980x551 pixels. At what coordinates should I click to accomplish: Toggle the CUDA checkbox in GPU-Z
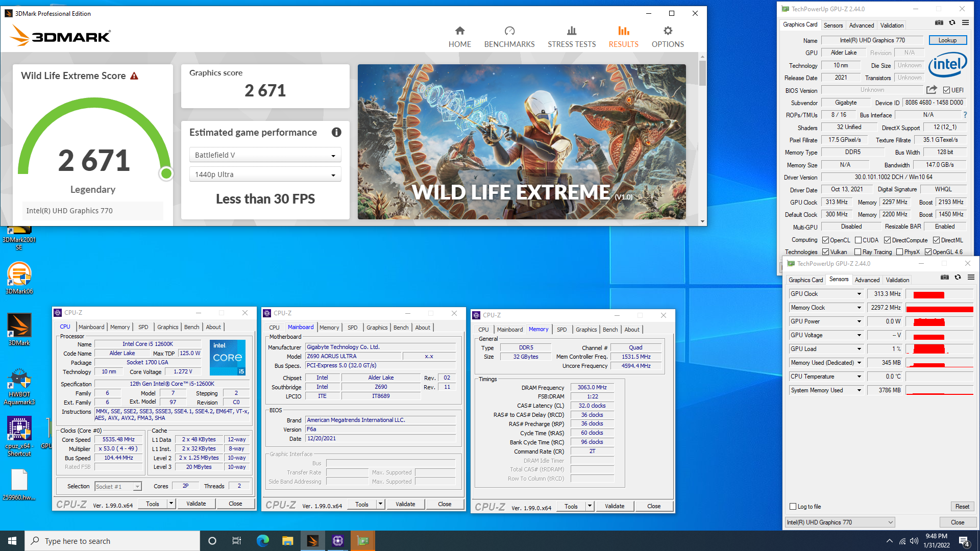(858, 240)
